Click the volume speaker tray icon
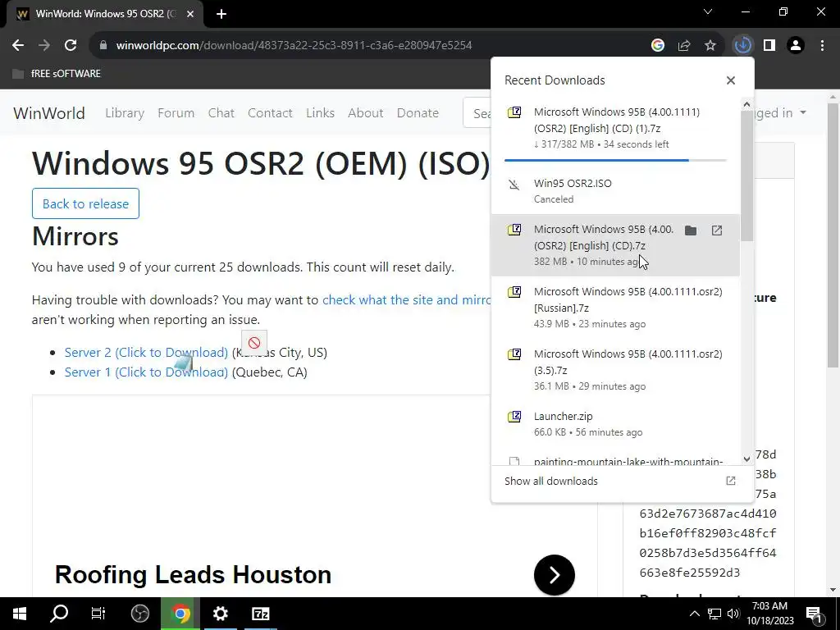The height and width of the screenshot is (630, 840). click(x=733, y=614)
